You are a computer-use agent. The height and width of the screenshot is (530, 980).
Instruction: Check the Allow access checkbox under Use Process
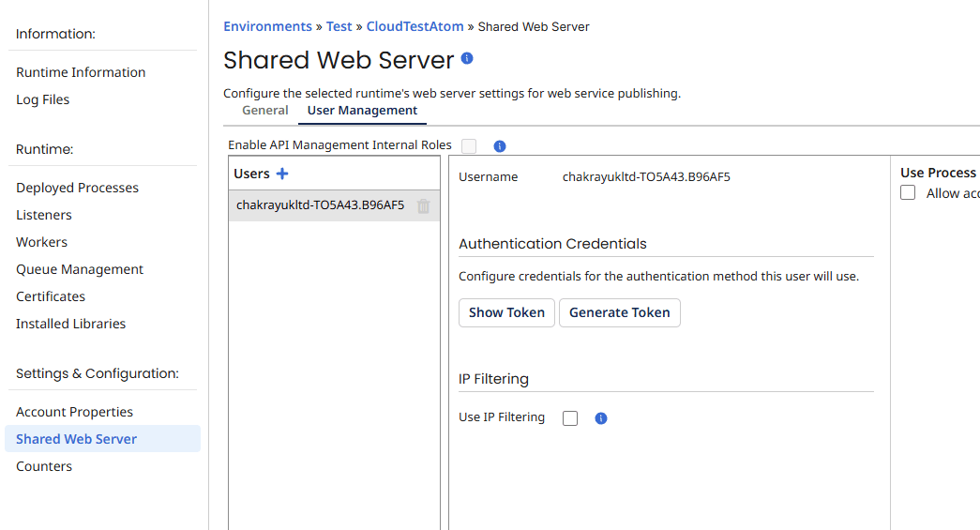(908, 193)
